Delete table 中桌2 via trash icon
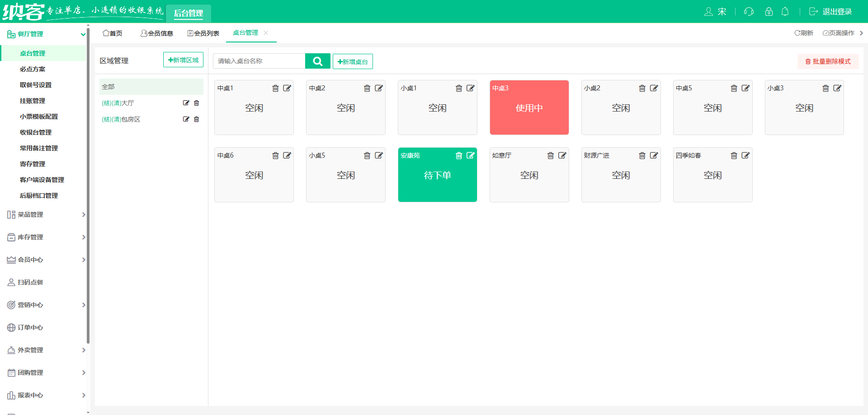This screenshot has width=868, height=415. coord(367,88)
